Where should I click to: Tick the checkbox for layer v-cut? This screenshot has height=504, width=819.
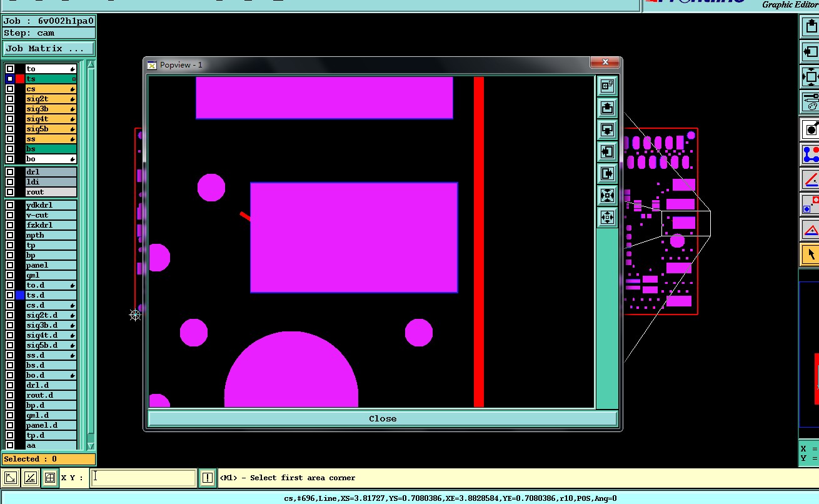click(x=10, y=215)
